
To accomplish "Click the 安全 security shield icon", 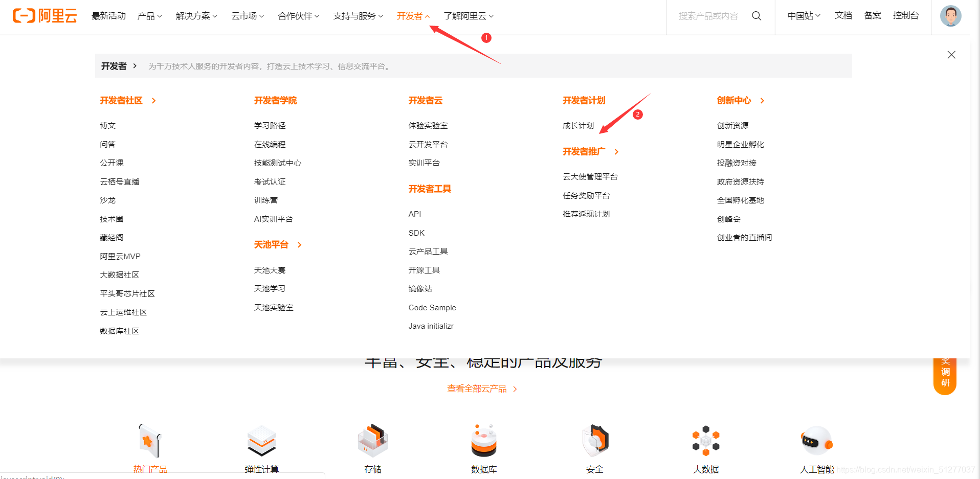I will (x=595, y=441).
